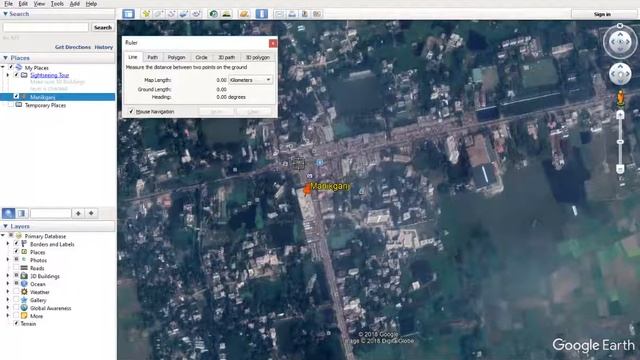
Task: Toggle the Manikganj place checkbox
Action: point(16,97)
